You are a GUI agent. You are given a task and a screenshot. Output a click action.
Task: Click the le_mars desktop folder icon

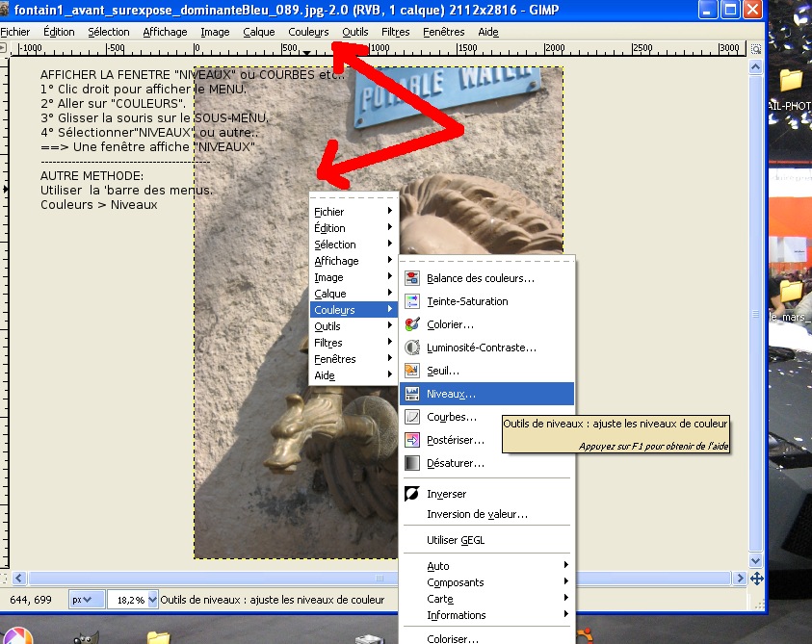point(791,291)
